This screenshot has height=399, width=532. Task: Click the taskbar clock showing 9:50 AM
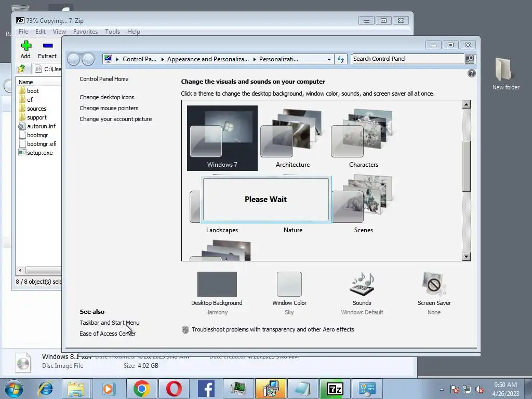click(x=505, y=389)
